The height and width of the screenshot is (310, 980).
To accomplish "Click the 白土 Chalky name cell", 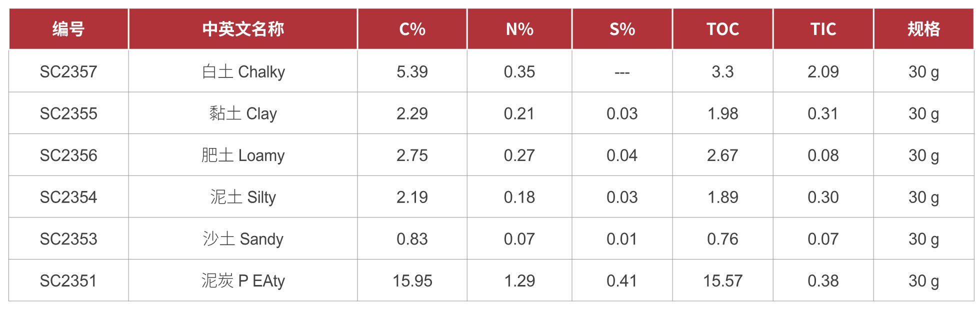I will [243, 72].
